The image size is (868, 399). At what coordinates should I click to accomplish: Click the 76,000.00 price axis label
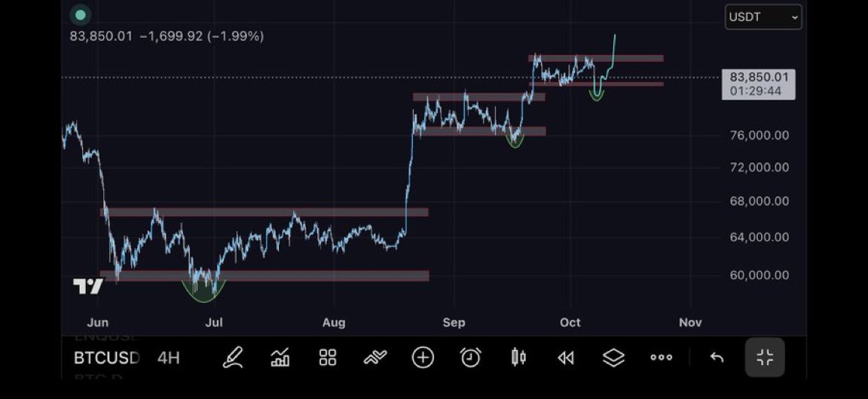click(x=759, y=135)
